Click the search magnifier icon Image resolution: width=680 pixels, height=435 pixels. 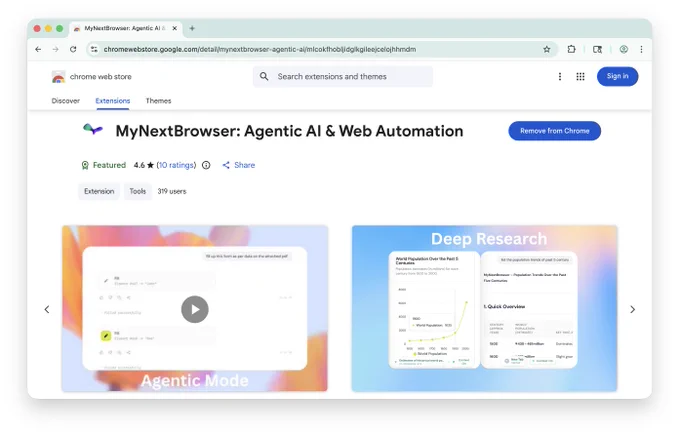click(264, 76)
